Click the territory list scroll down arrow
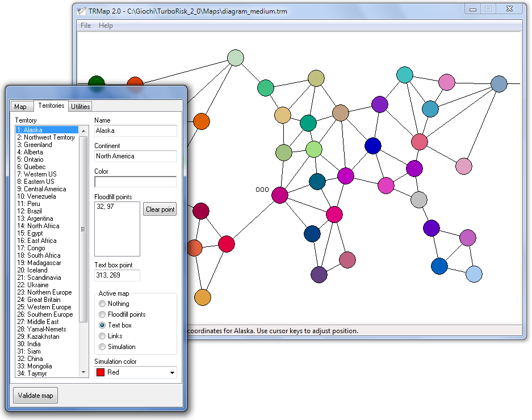This screenshot has width=532, height=420. 83,372
